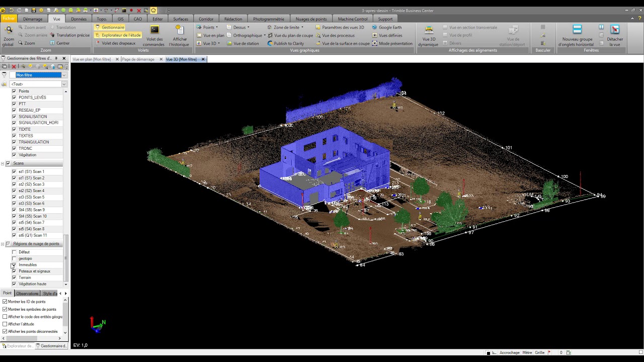Activate Translation précise
The width and height of the screenshot is (644, 362).
(x=69, y=35)
